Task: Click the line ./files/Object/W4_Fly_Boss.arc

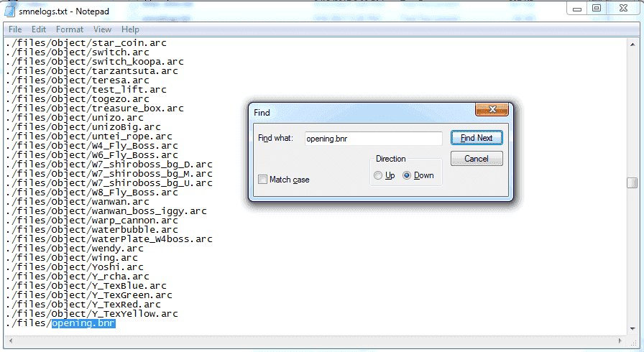Action: 92,146
